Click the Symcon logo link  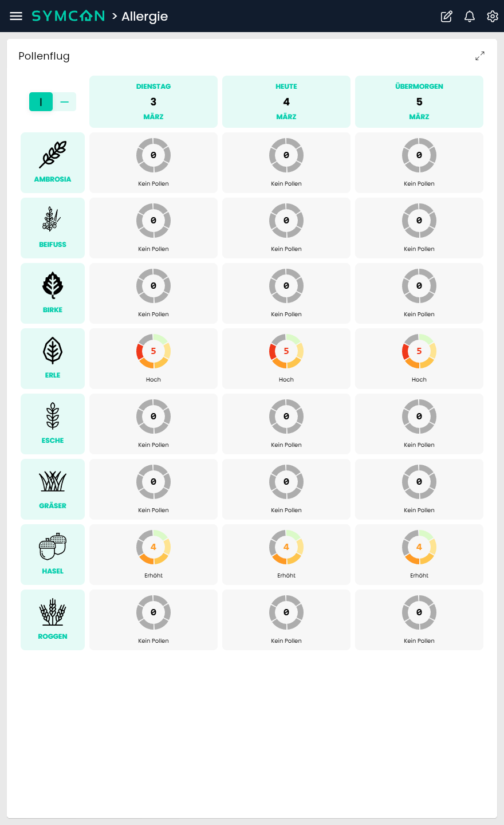tap(68, 16)
